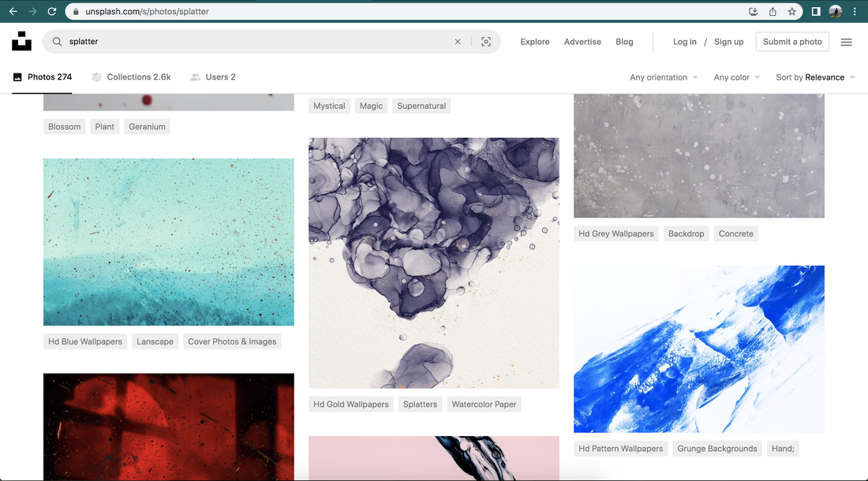
Task: Open the grey concrete splatter photo
Action: [x=699, y=156]
